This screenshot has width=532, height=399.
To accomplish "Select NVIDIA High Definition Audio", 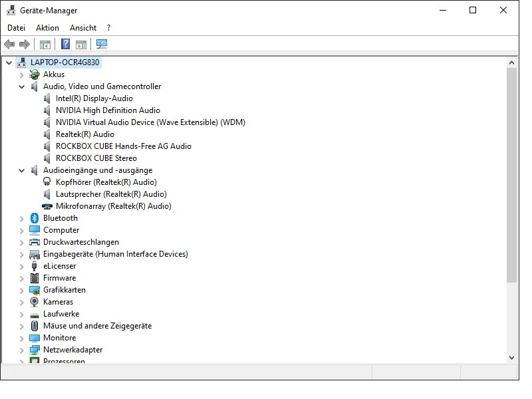I will (108, 110).
